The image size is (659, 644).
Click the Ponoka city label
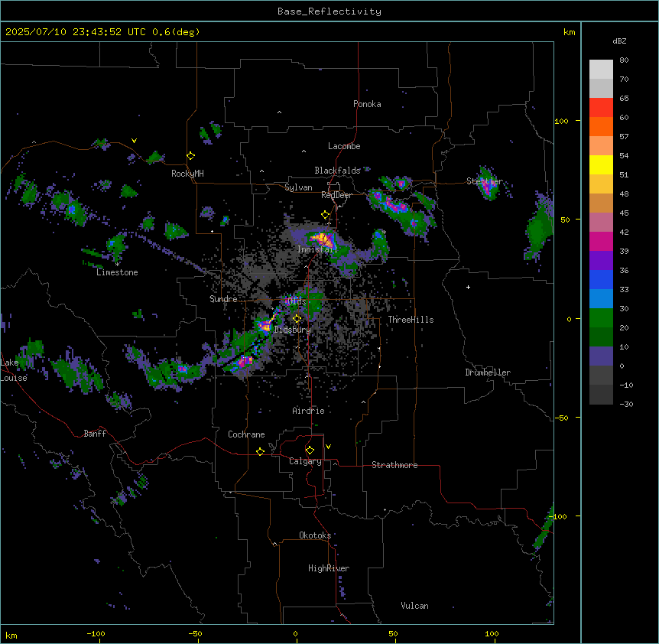click(367, 104)
